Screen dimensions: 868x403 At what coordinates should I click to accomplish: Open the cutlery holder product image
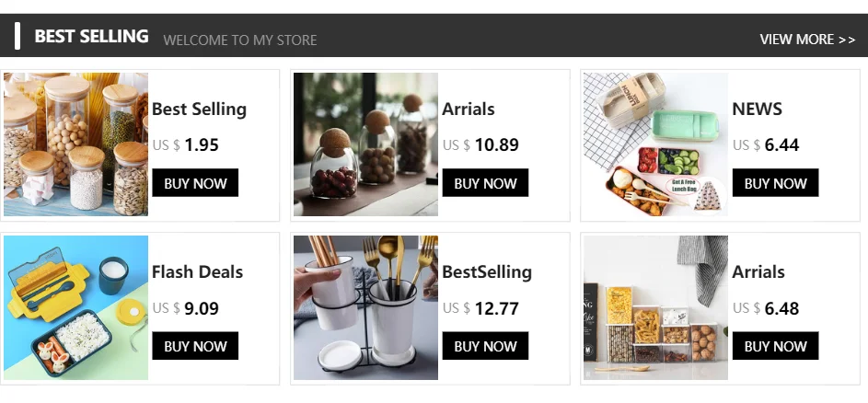point(365,307)
